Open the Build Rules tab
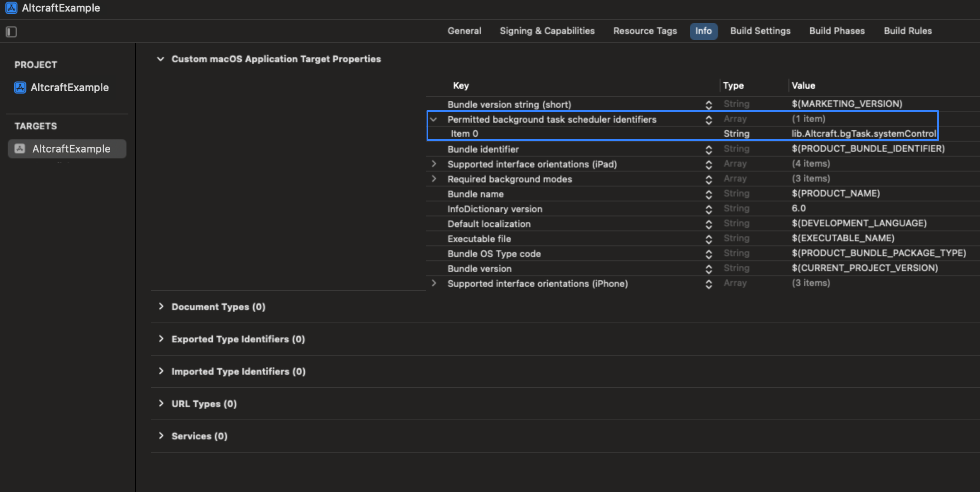The width and height of the screenshot is (980, 492). point(907,31)
